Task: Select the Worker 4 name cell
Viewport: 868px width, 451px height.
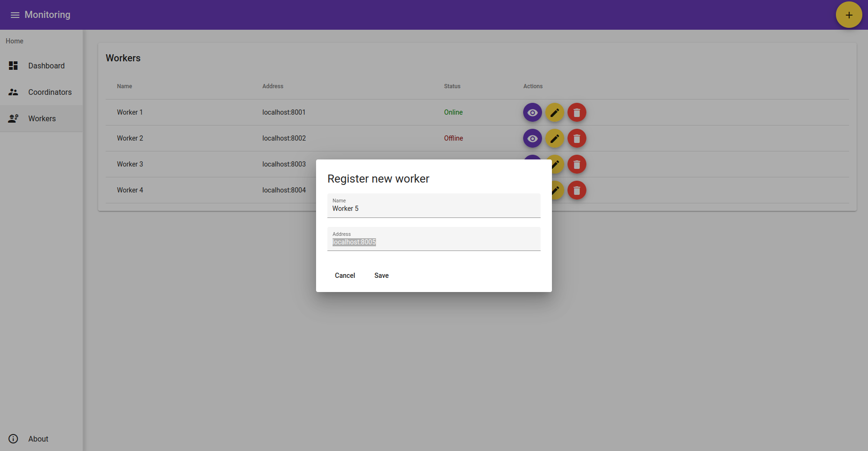Action: (130, 190)
